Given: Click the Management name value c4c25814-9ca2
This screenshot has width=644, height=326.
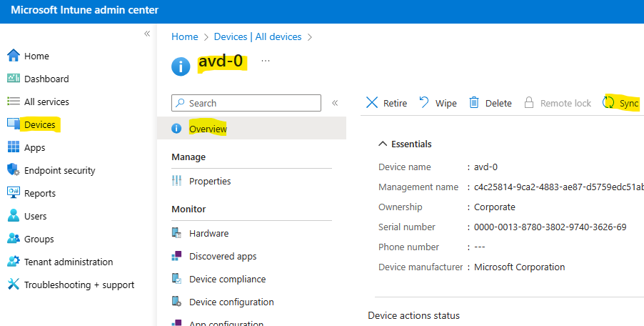Looking at the screenshot, I should tap(558, 187).
